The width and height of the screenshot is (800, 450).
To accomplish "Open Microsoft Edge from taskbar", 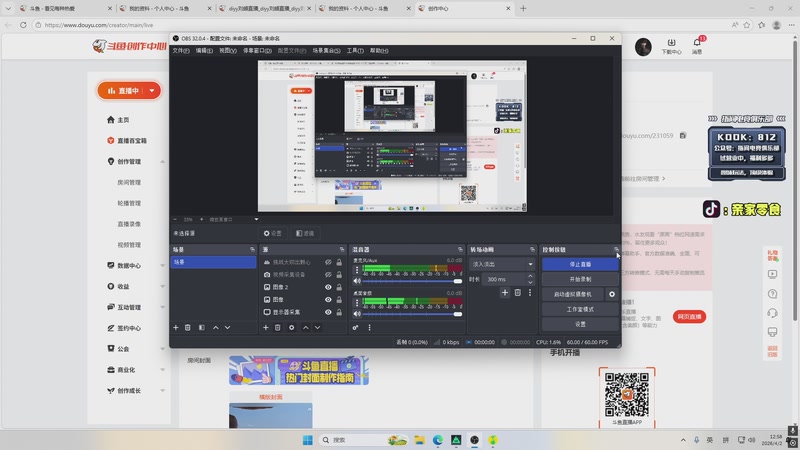I will (x=438, y=440).
